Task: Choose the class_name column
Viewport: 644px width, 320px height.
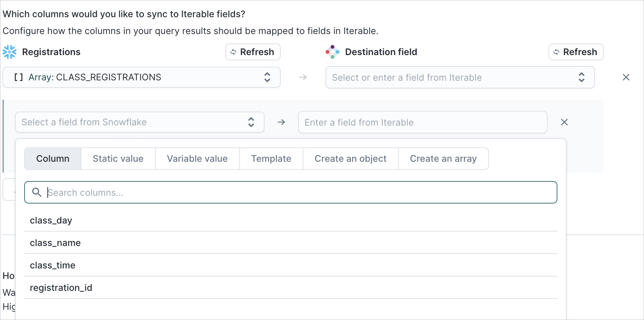Action: pos(291,243)
